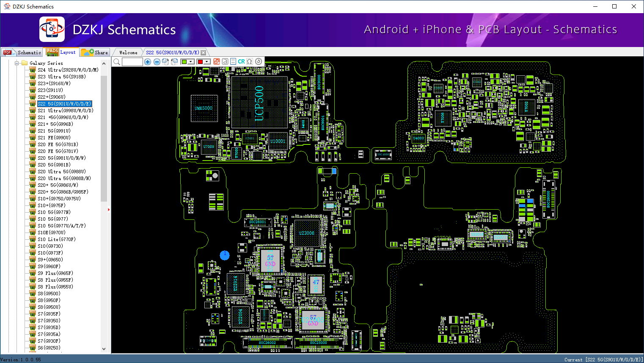Open S20 Ultra 5G(G988B/N) layout
Viewport: 644px width, 363px height.
coord(64,178)
